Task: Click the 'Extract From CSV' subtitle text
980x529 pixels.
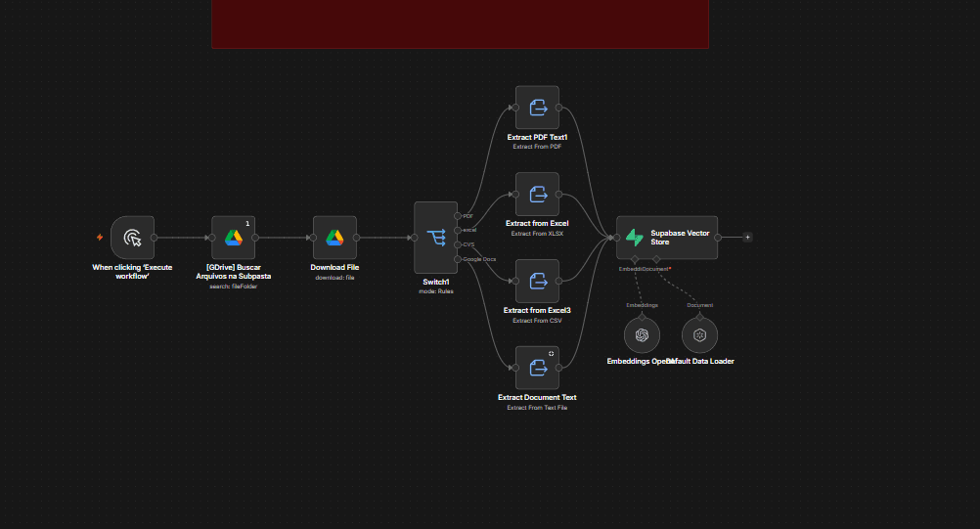Action: 537,321
